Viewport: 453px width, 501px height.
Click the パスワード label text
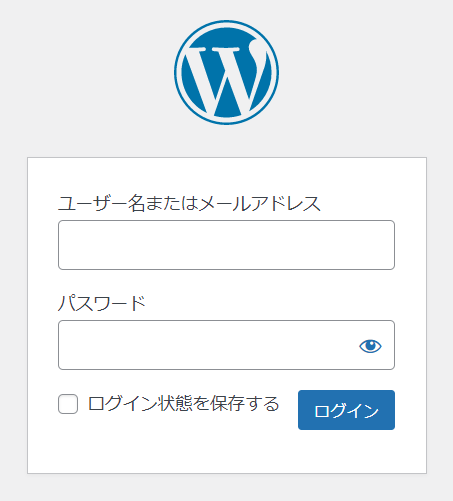tap(102, 303)
